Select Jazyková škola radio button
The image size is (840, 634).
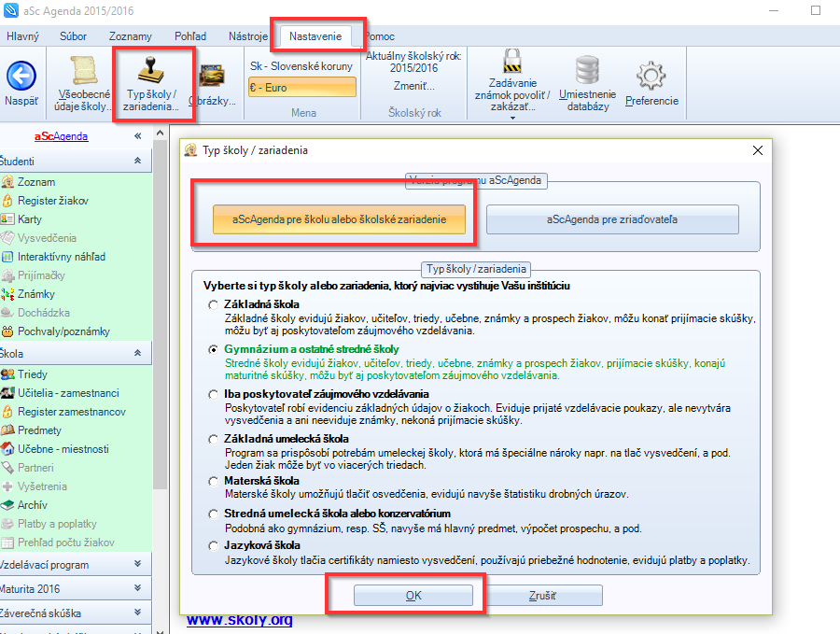(213, 545)
